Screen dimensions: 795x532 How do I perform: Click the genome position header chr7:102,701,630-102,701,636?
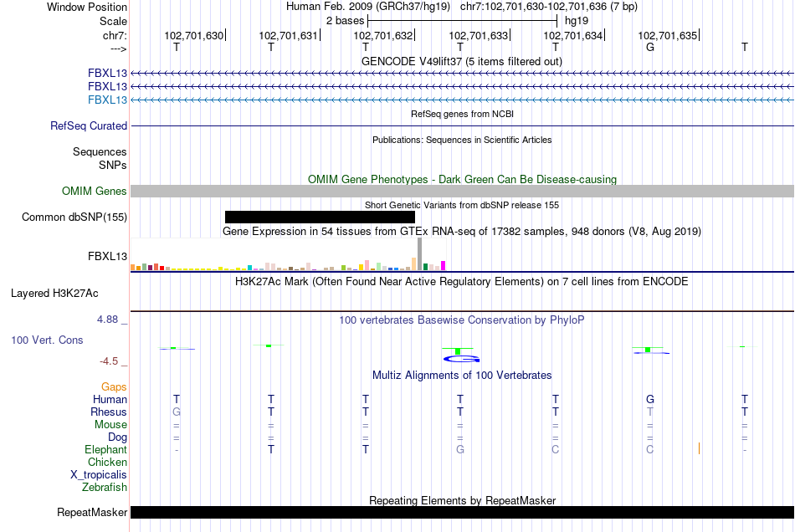coord(549,7)
